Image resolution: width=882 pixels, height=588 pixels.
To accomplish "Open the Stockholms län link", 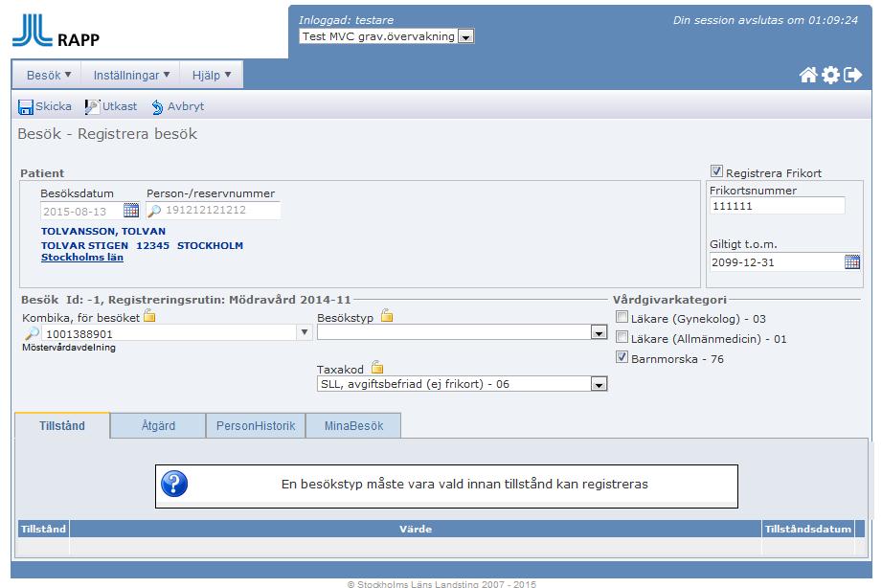I will tap(82, 258).
